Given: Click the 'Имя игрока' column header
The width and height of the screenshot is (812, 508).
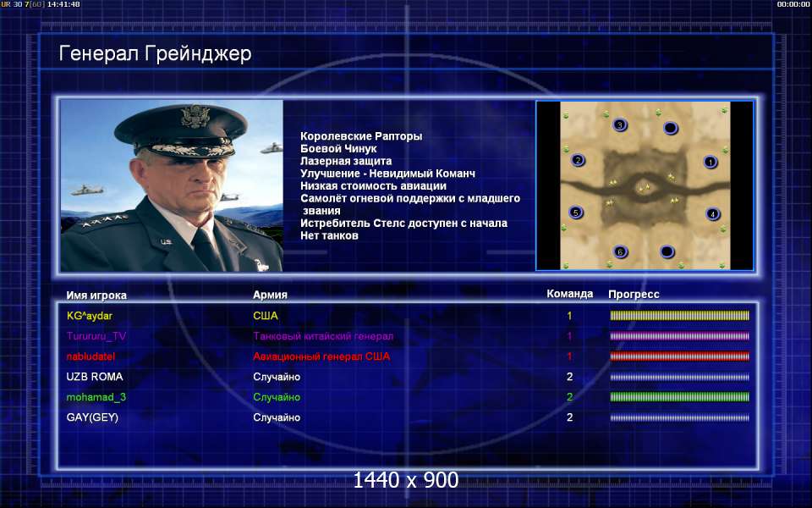Looking at the screenshot, I should coord(96,295).
